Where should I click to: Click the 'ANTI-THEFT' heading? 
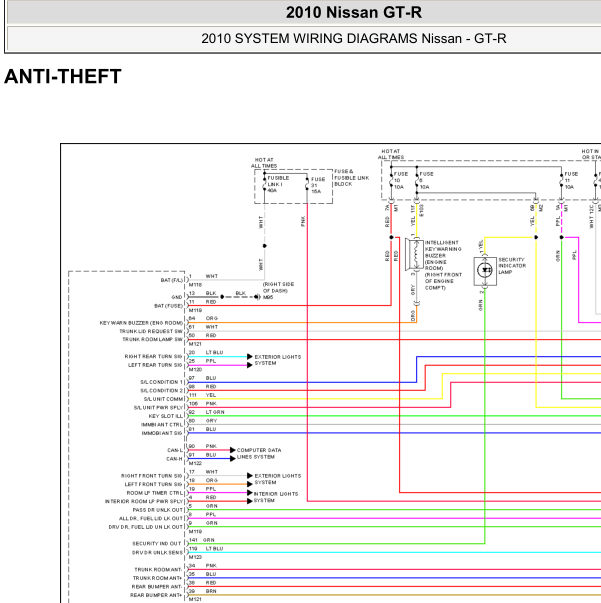click(63, 76)
